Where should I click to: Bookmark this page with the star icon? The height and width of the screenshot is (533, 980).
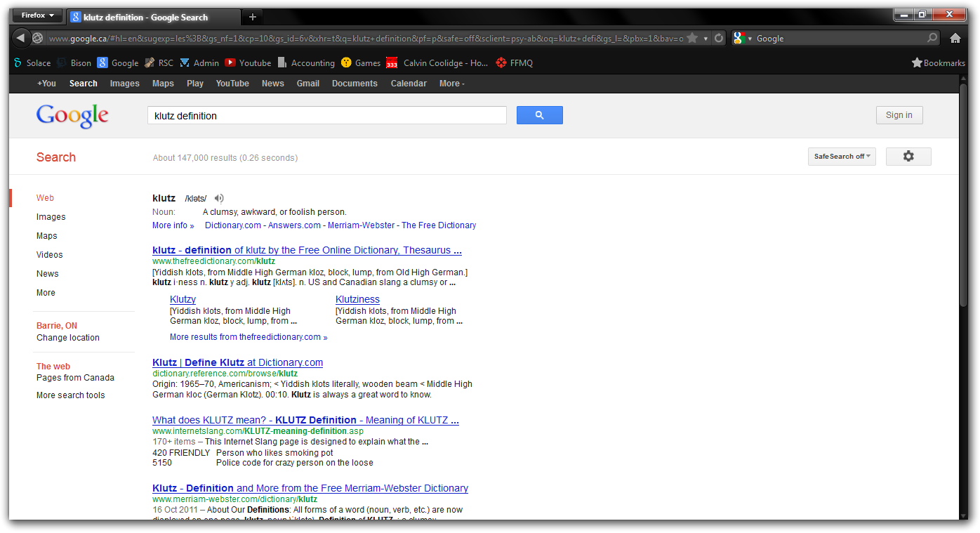click(692, 38)
